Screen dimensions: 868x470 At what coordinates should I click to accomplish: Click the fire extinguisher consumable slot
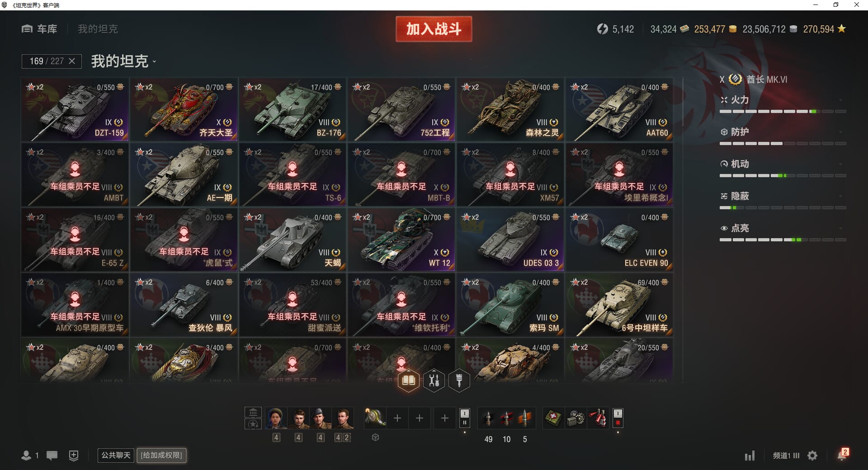(x=598, y=418)
